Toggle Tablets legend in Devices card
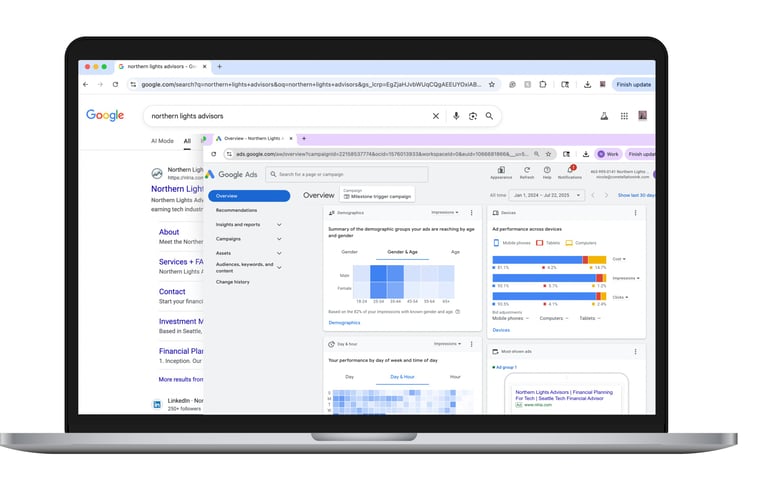Screen dimensions: 768x493 tap(548, 243)
